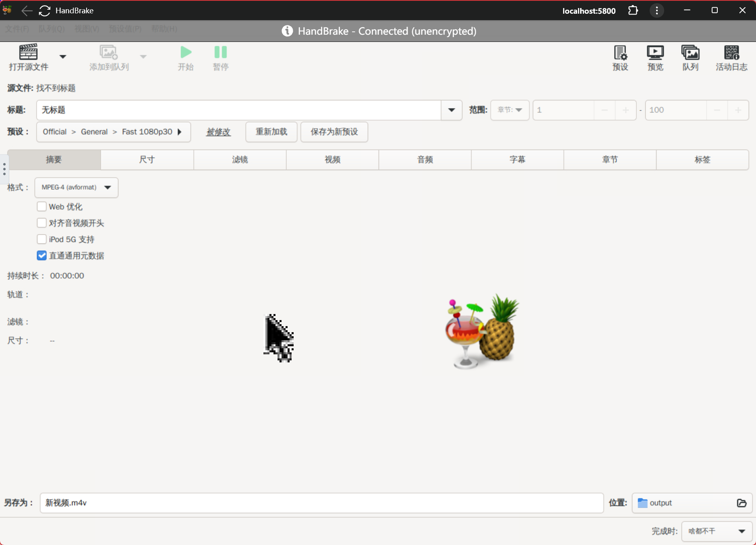Switch to the 摘要 tab
Screen dimensions: 756x545
(54, 160)
